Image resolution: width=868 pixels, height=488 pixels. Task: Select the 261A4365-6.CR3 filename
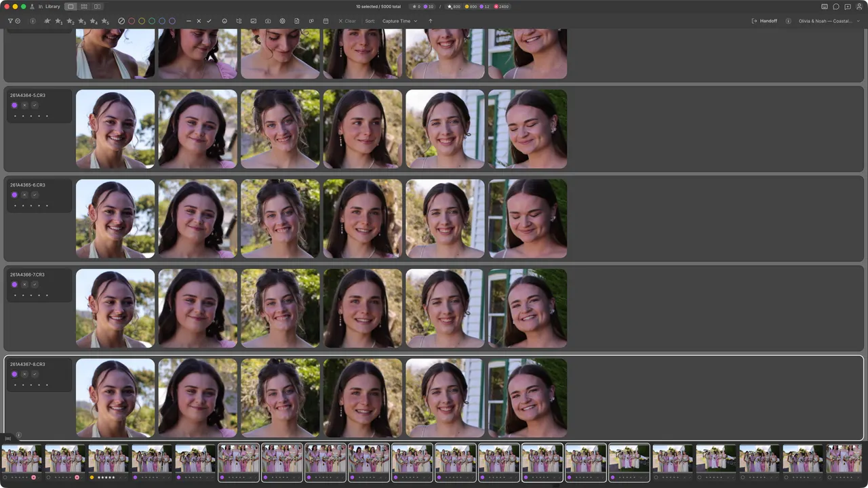pyautogui.click(x=28, y=185)
